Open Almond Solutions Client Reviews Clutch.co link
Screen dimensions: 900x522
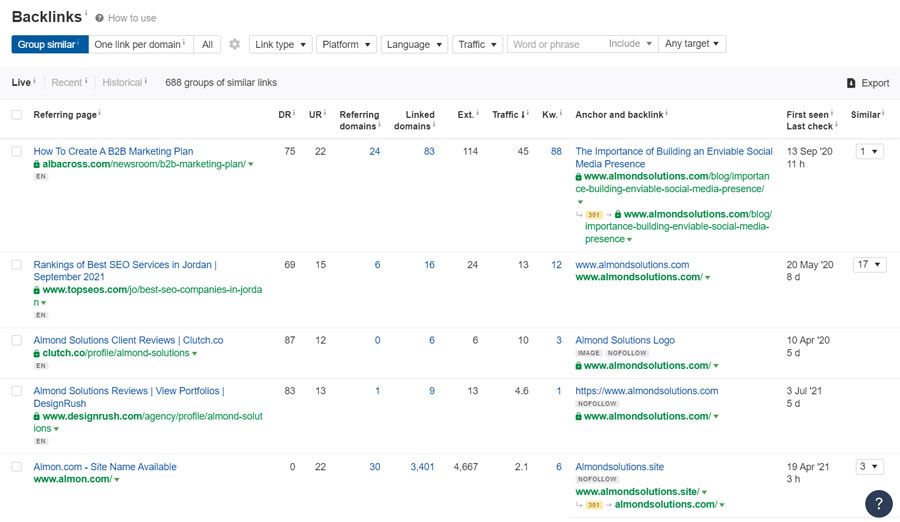tap(128, 341)
